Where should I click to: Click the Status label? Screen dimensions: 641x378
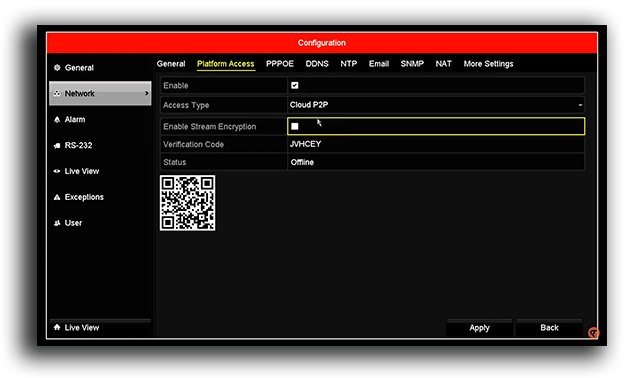175,162
